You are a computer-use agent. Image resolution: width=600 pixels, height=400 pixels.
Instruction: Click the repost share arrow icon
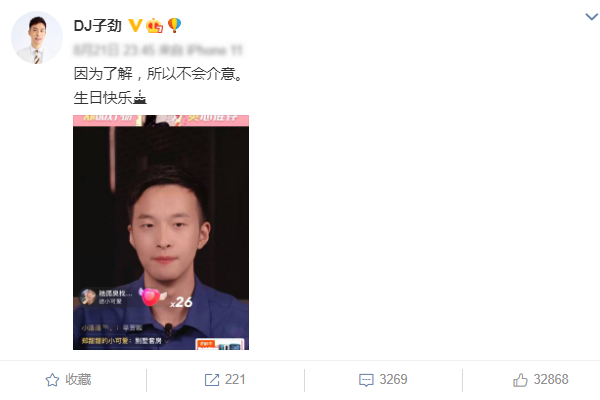(212, 380)
